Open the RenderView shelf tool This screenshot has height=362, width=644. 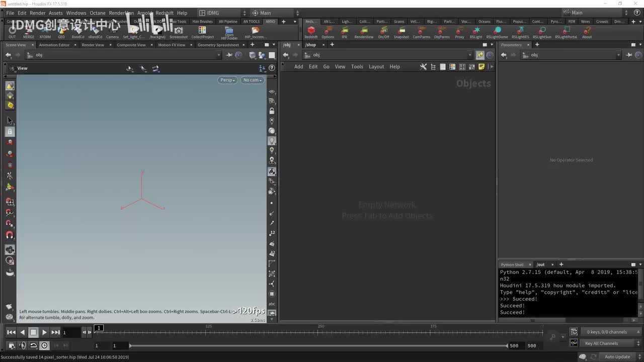click(x=364, y=31)
